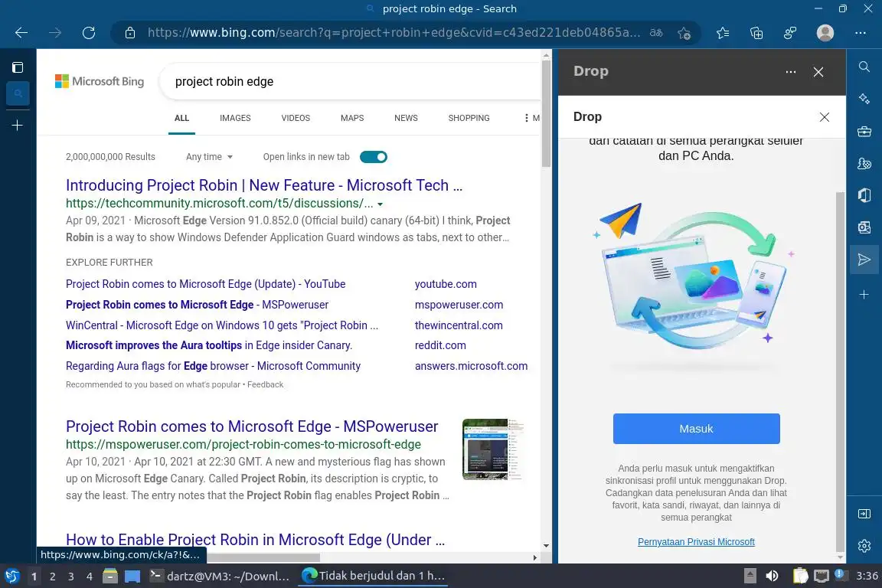Open the read aloud / translate icon in the address bar
Screen dimensions: 882x588
pos(656,33)
